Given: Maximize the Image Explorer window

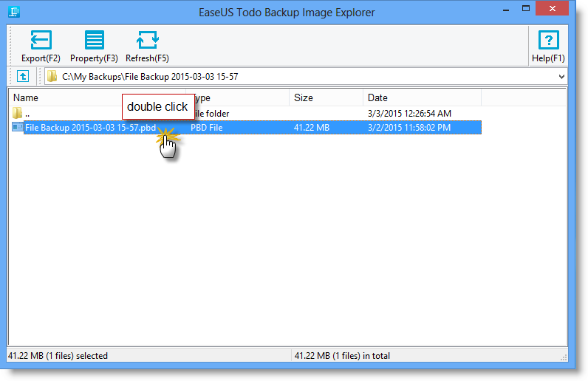Looking at the screenshot, I should [x=526, y=8].
